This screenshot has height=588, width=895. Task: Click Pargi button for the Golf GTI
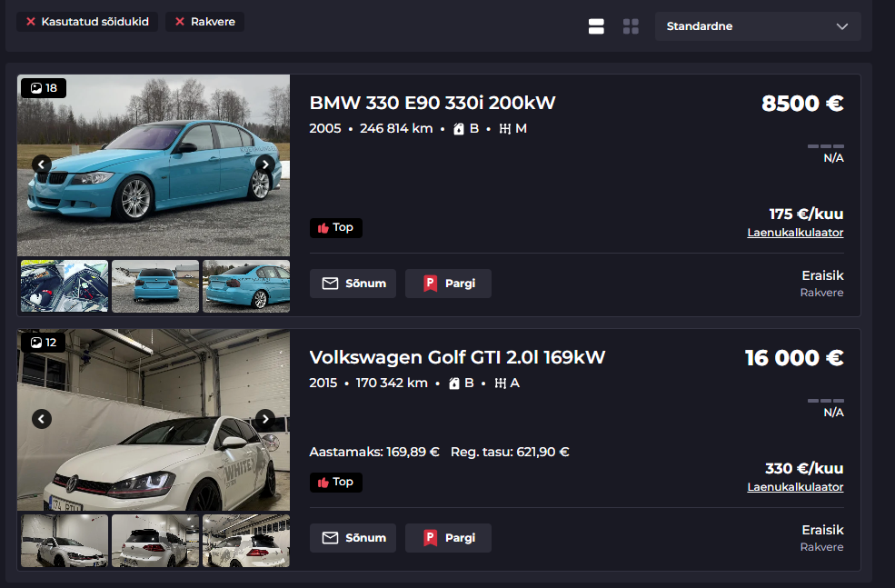(448, 538)
